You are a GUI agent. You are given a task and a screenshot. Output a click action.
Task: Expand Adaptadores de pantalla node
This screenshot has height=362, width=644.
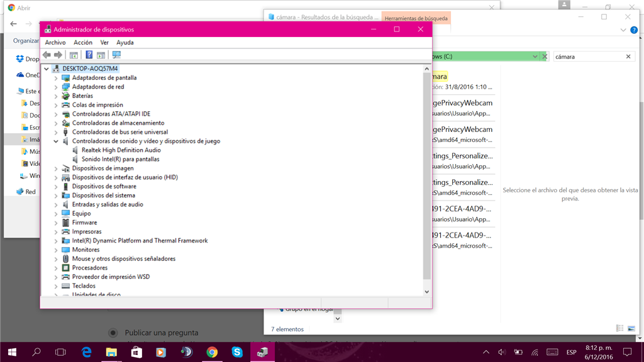pos(56,78)
